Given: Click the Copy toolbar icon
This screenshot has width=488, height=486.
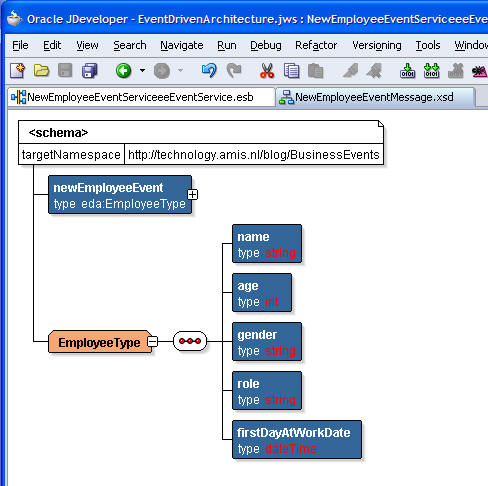Looking at the screenshot, I should tap(291, 71).
